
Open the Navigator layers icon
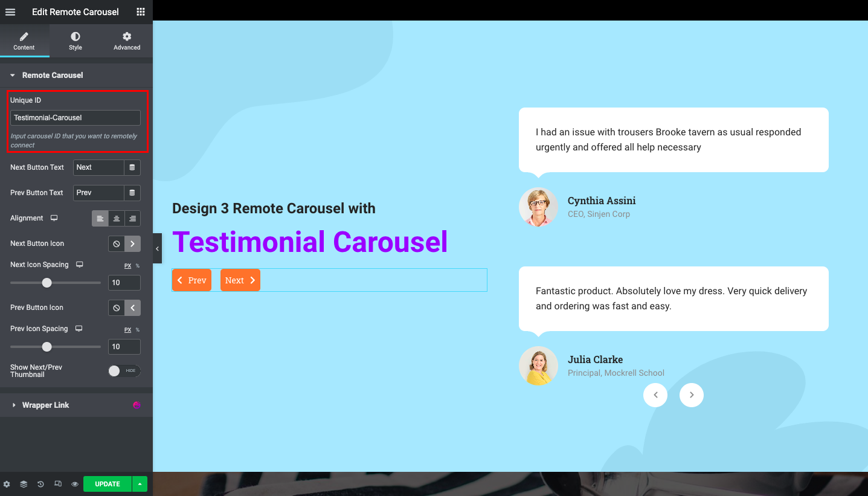(24, 483)
